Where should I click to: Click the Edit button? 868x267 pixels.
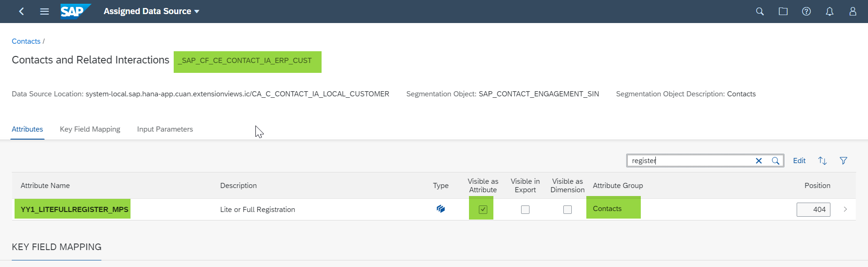pyautogui.click(x=799, y=161)
